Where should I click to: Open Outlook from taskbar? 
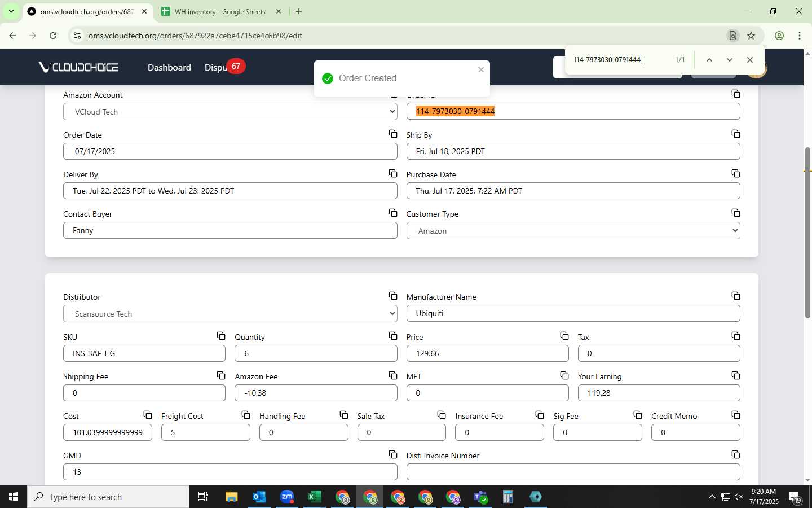tap(259, 497)
